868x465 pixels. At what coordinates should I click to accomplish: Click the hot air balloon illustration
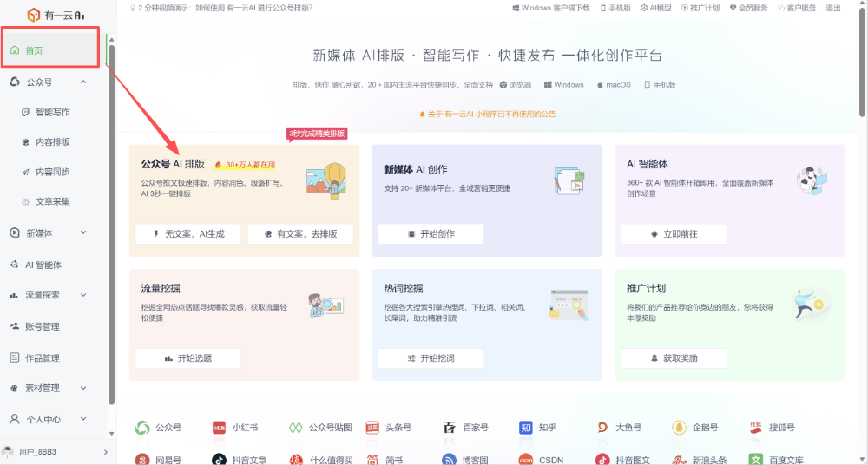click(326, 180)
